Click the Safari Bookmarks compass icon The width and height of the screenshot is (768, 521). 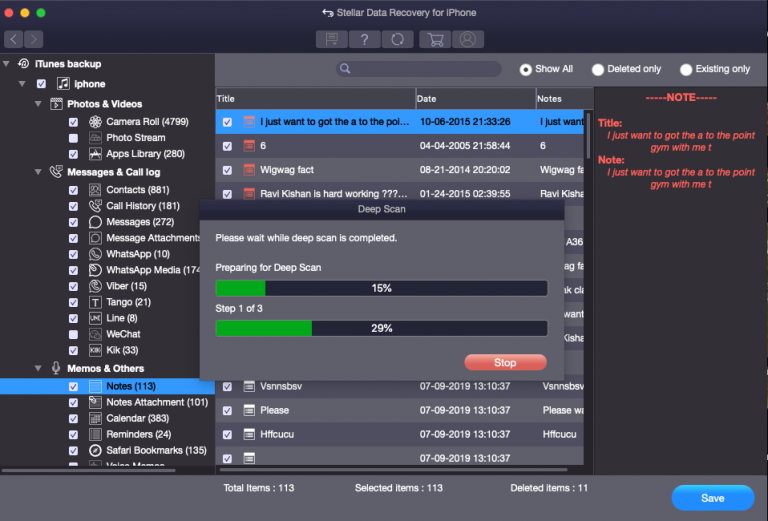[95, 450]
